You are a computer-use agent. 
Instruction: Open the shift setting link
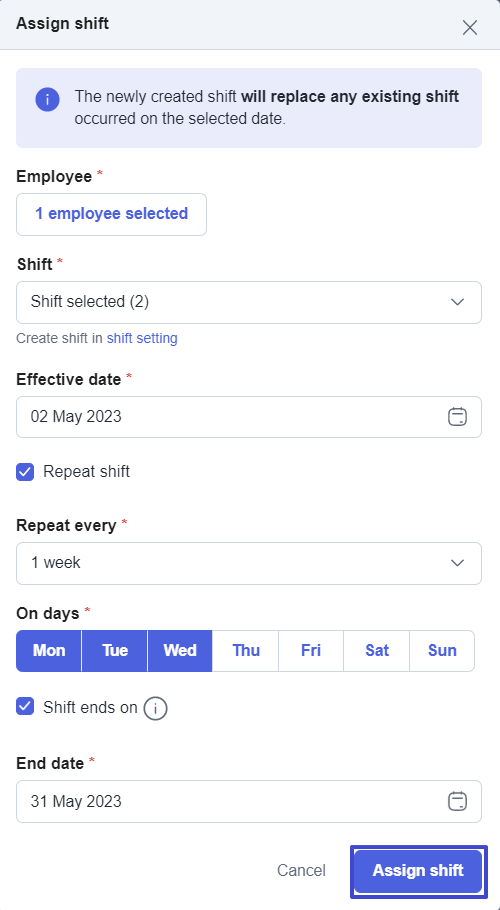(142, 338)
